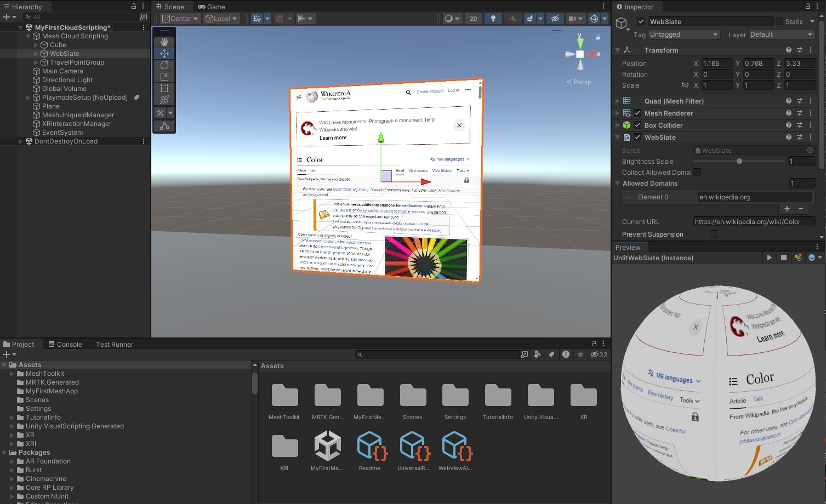The image size is (826, 504).
Task: Select the Transform tool
Action: [164, 100]
